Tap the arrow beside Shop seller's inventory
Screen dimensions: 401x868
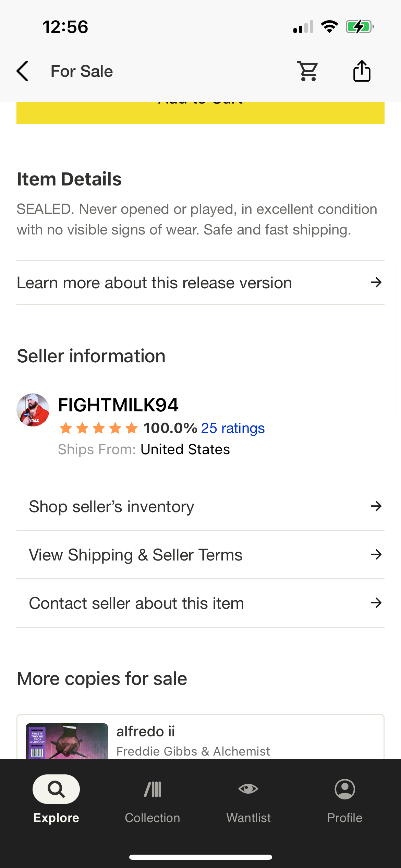376,506
